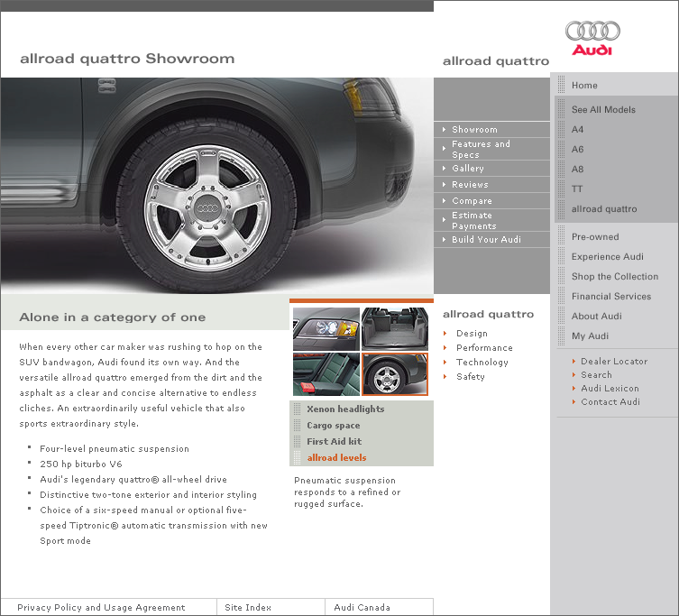
Task: Click the "Alone in a category of one" heading
Action: [x=112, y=317]
